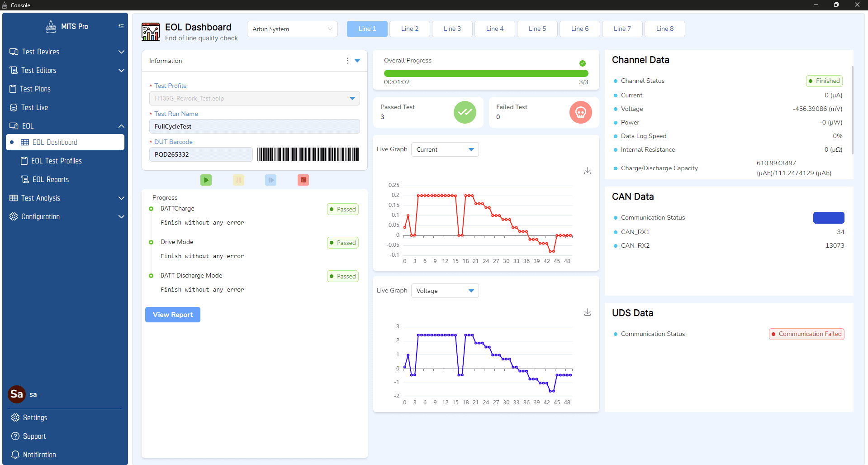868x465 pixels.
Task: Click the Passed Test green checkmark icon
Action: tap(465, 112)
